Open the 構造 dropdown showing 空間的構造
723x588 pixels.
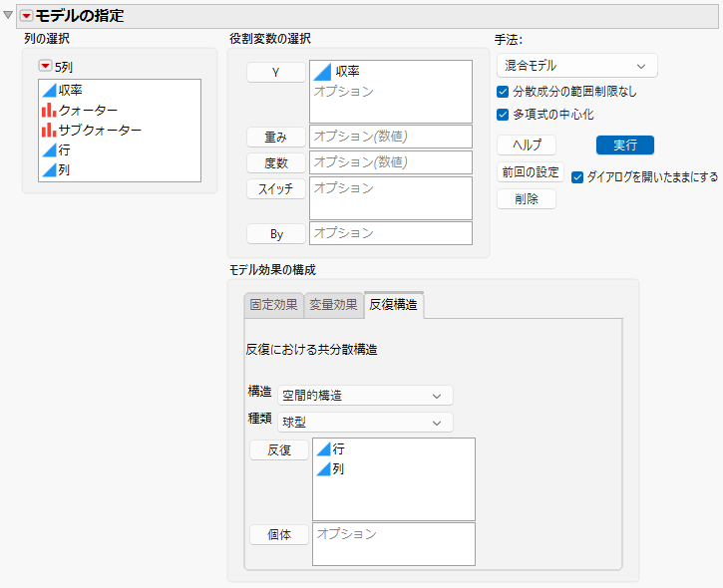pyautogui.click(x=365, y=396)
